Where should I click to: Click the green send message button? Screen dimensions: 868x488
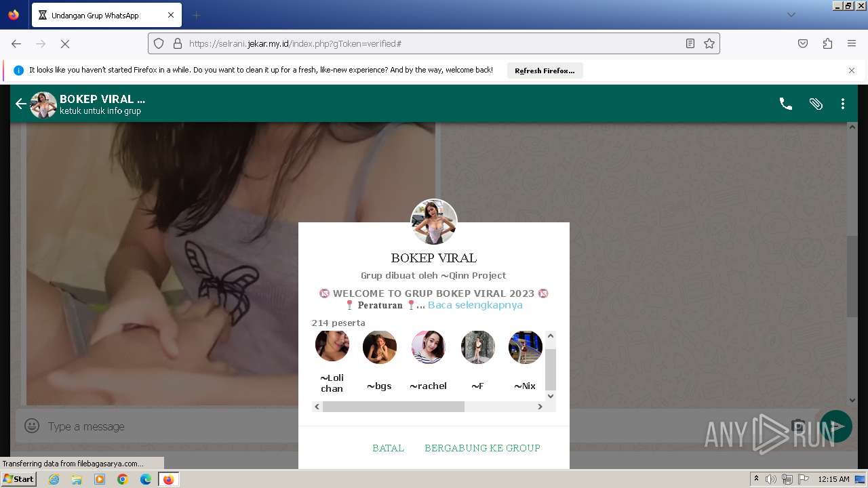[x=836, y=426]
